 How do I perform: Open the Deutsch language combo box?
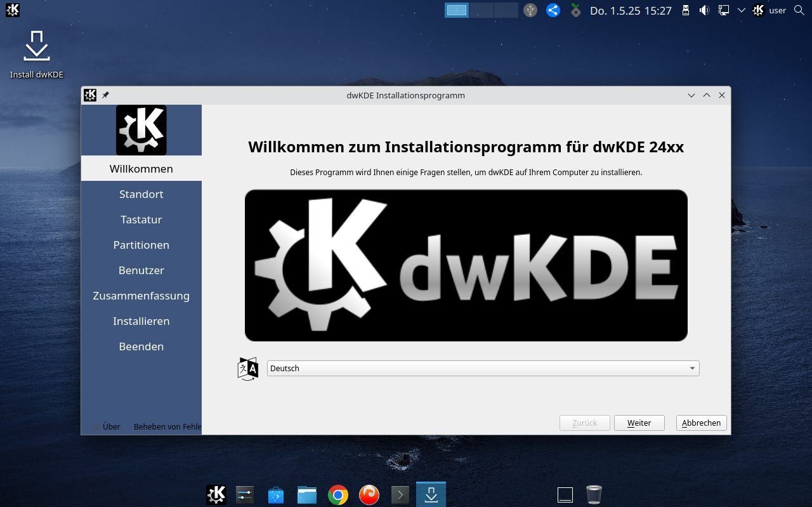pos(483,368)
